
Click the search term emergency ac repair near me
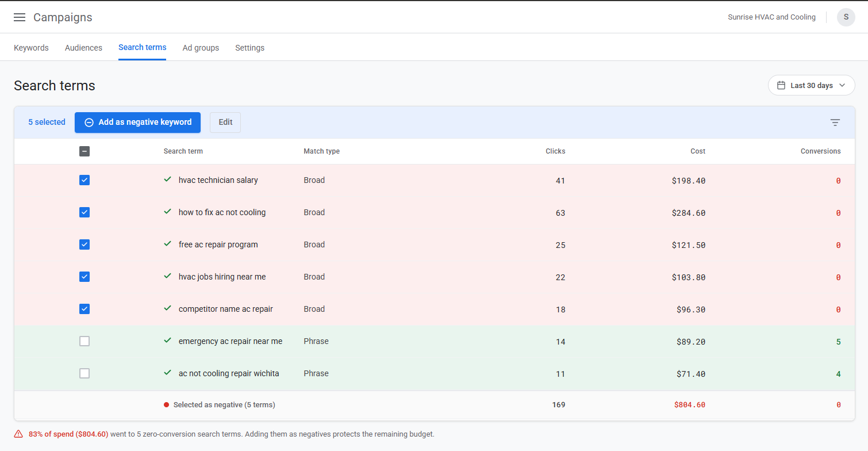tap(231, 341)
